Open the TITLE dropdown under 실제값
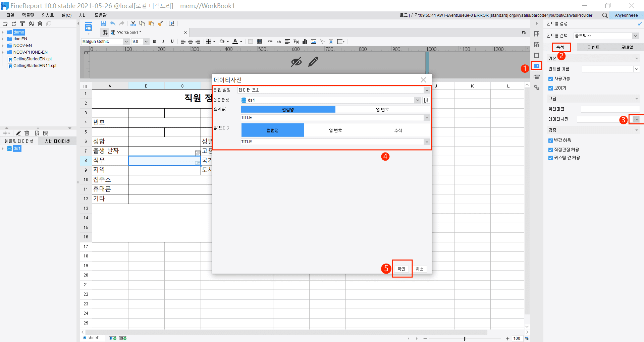The height and width of the screenshot is (342, 644). click(x=427, y=118)
